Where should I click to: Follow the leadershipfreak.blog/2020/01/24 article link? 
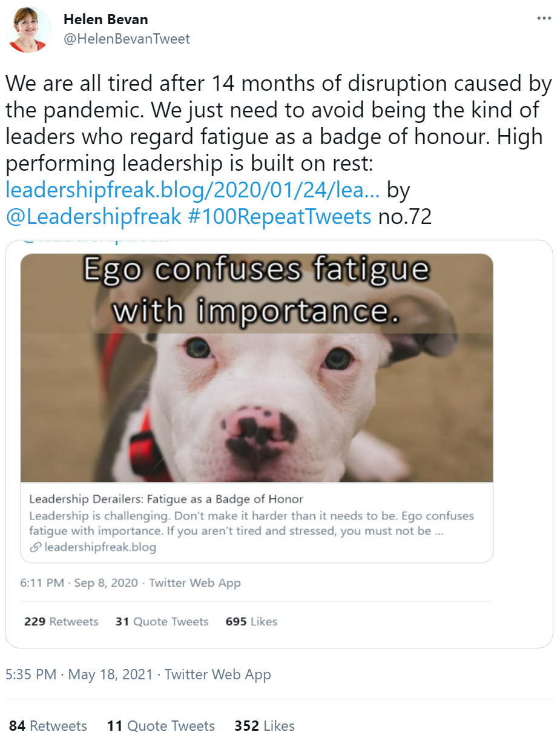point(193,190)
